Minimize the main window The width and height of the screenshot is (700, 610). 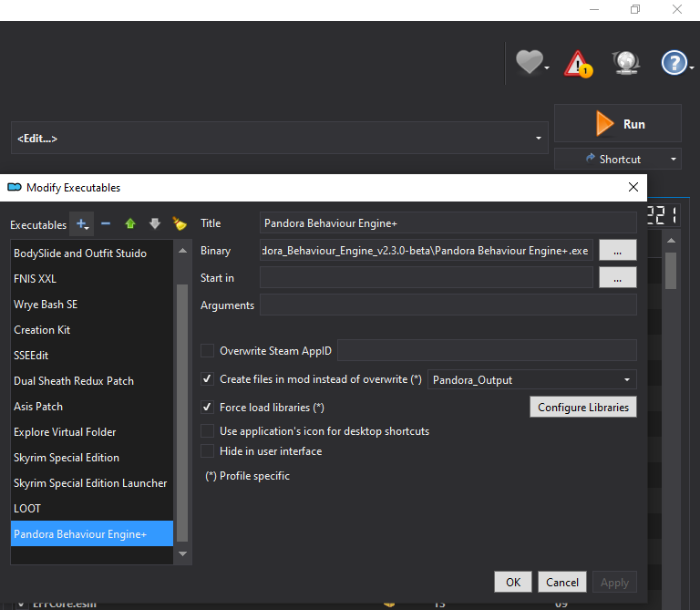[593, 9]
